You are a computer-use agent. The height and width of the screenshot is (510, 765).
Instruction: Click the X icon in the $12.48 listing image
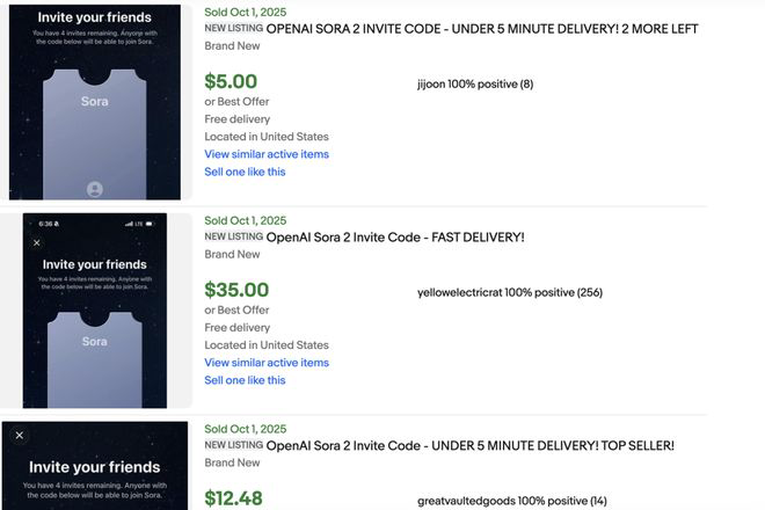pos(19,435)
